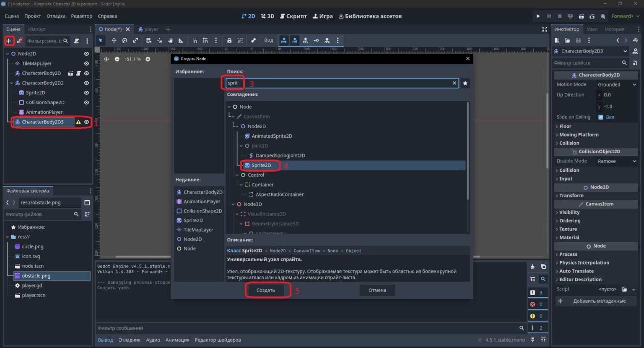The image size is (644, 348).
Task: Toggle position keyframe mask (pos)
Action: [284, 40]
